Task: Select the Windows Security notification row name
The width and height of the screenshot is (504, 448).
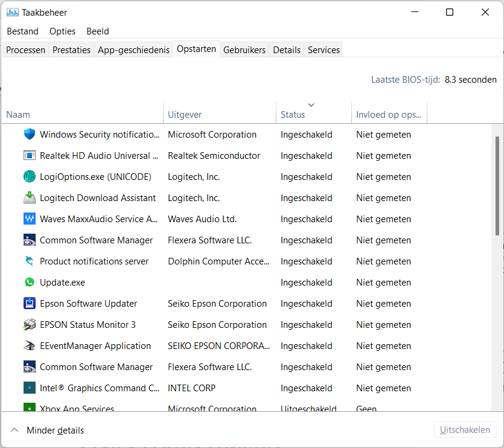Action: point(100,135)
